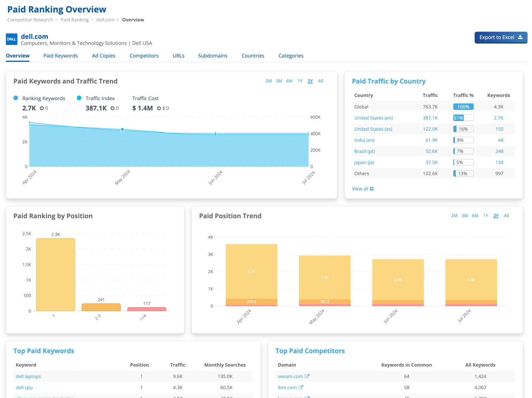Toggle Ranking Keywords legend series
Image resolution: width=532 pixels, height=398 pixels.
pos(39,98)
